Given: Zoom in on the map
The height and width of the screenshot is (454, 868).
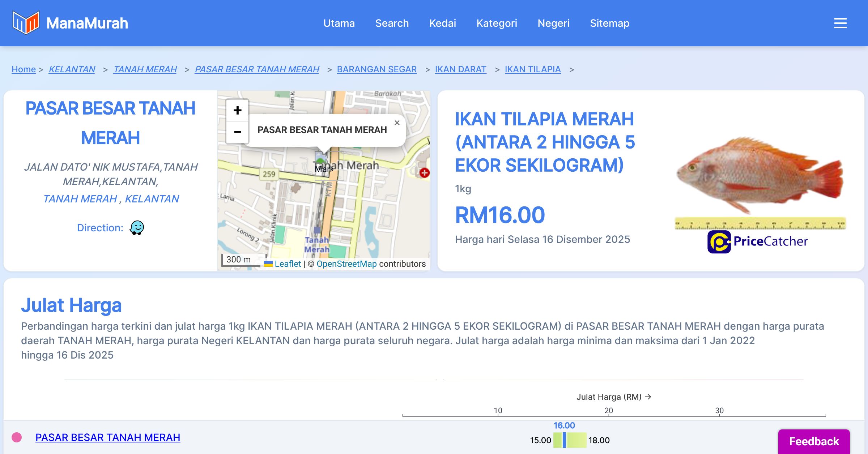Looking at the screenshot, I should pyautogui.click(x=237, y=110).
